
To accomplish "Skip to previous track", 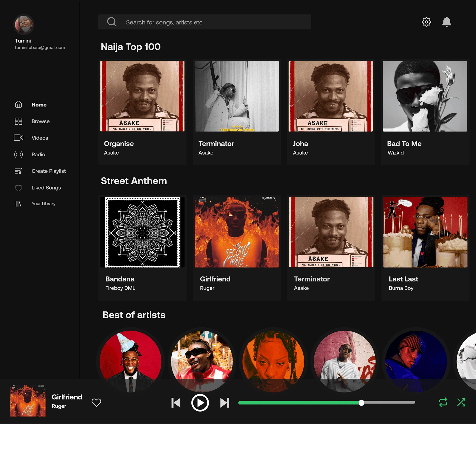I will 176,403.
